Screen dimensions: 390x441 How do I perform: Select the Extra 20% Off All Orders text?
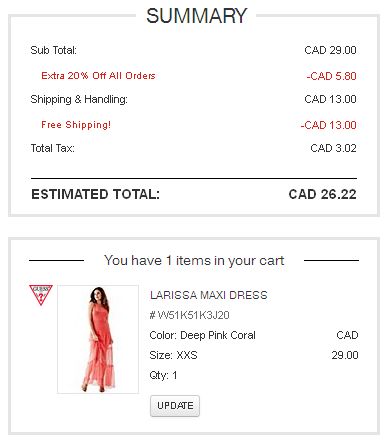pyautogui.click(x=98, y=76)
